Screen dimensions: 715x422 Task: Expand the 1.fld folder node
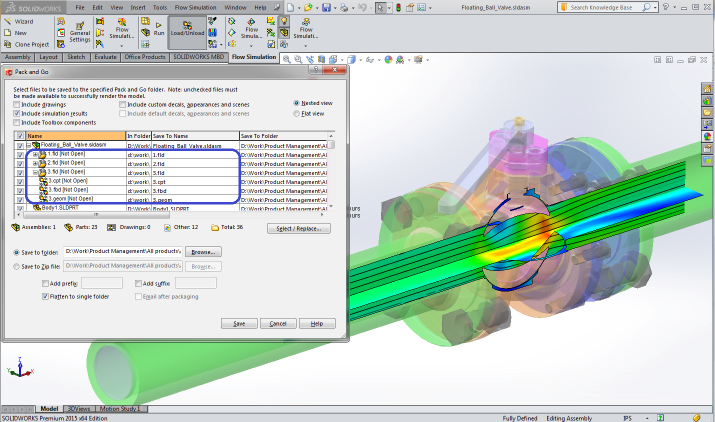click(x=35, y=155)
